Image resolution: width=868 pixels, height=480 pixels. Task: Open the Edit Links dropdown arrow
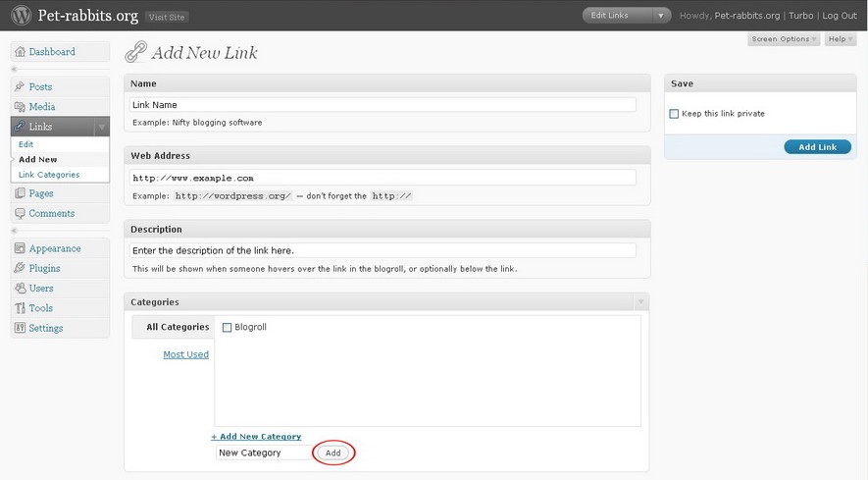point(661,16)
